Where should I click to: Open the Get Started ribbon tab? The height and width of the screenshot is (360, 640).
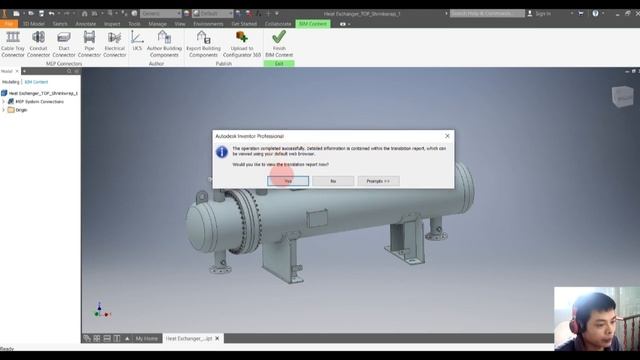(x=244, y=24)
